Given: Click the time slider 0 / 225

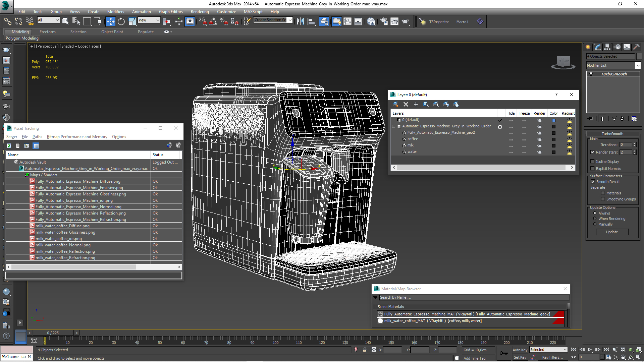Looking at the screenshot, I should coord(53,333).
